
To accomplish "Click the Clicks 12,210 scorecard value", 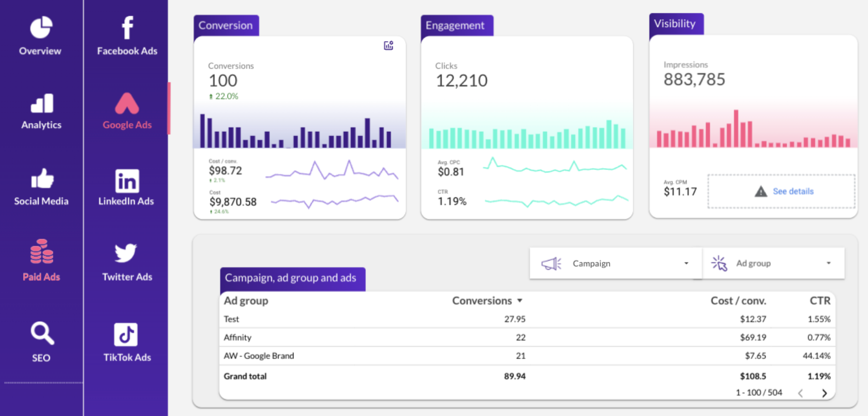I will coord(461,80).
